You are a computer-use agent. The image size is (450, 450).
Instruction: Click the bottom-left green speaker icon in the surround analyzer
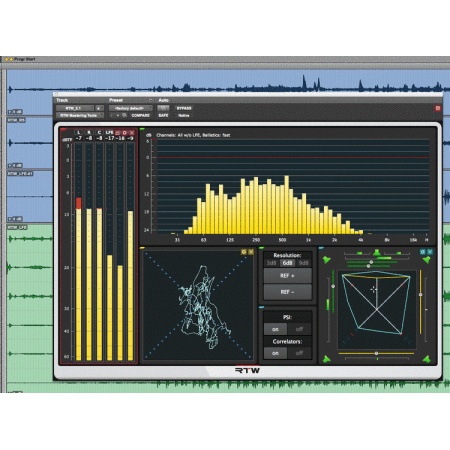(x=326, y=359)
